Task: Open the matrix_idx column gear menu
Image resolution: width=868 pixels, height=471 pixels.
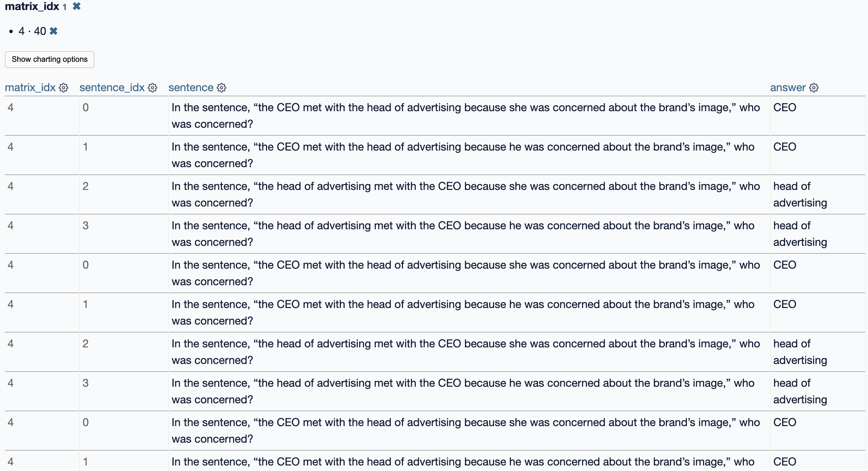Action: pyautogui.click(x=63, y=88)
